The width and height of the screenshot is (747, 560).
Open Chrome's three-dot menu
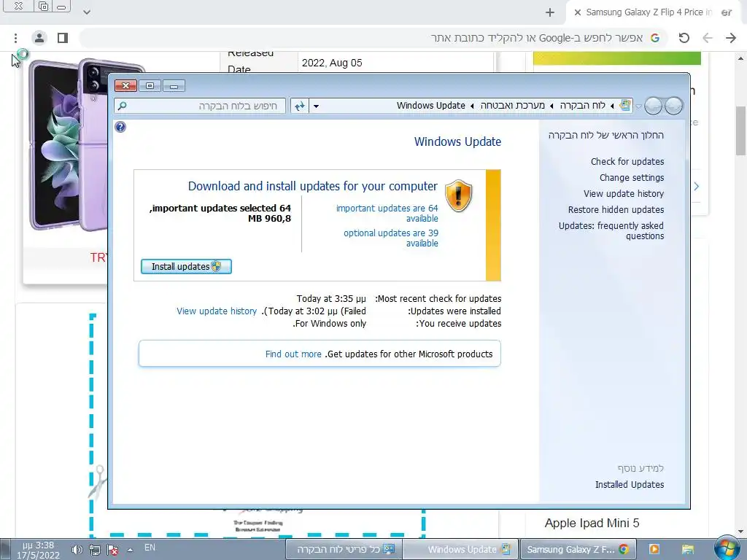click(16, 38)
